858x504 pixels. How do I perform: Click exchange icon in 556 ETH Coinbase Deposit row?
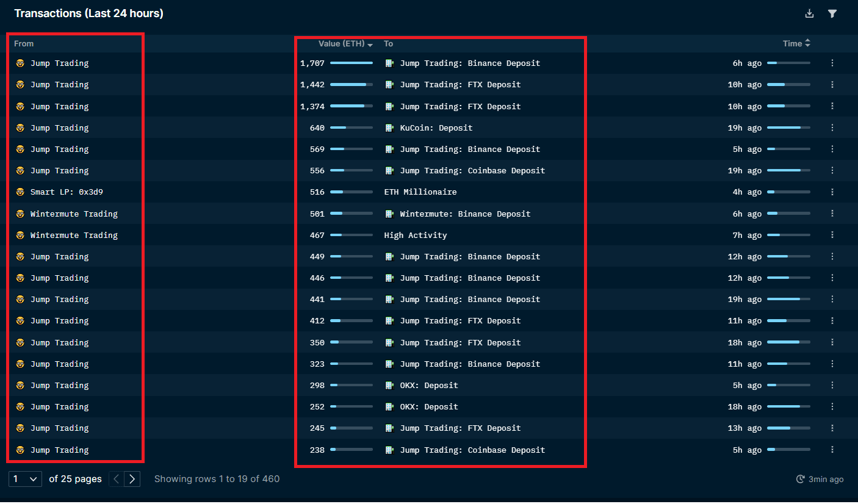coord(389,170)
